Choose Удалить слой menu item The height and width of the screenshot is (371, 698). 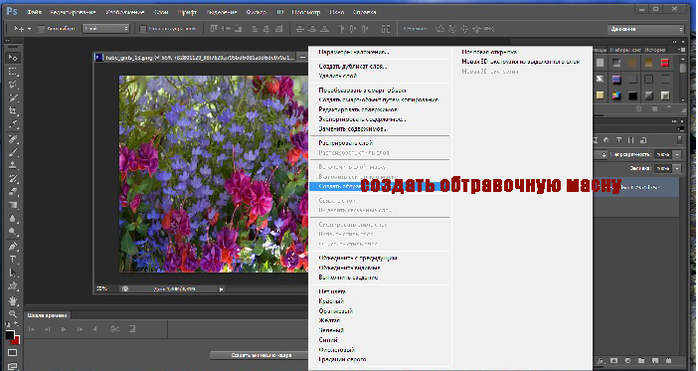point(338,76)
